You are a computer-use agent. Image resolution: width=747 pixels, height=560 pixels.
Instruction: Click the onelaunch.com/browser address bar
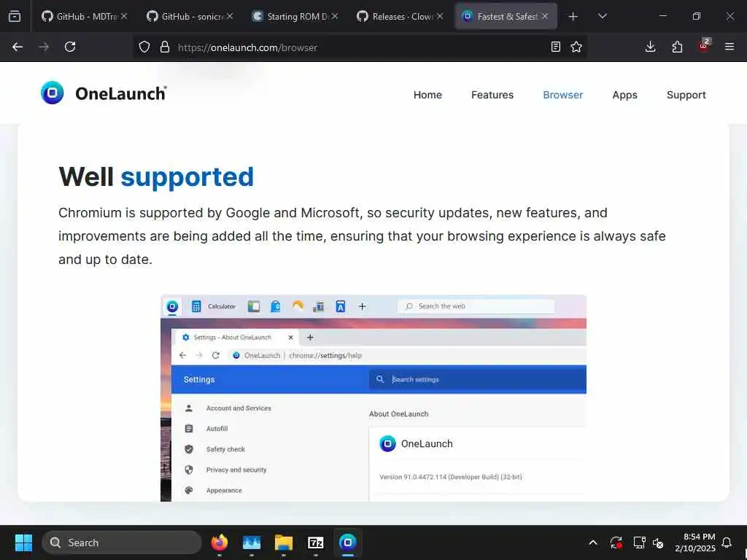click(x=360, y=47)
